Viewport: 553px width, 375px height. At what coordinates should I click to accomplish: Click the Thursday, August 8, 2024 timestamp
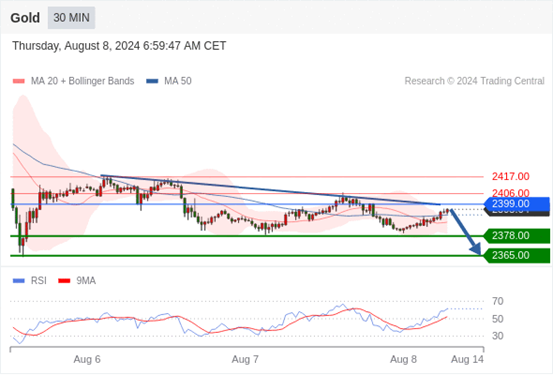(119, 46)
